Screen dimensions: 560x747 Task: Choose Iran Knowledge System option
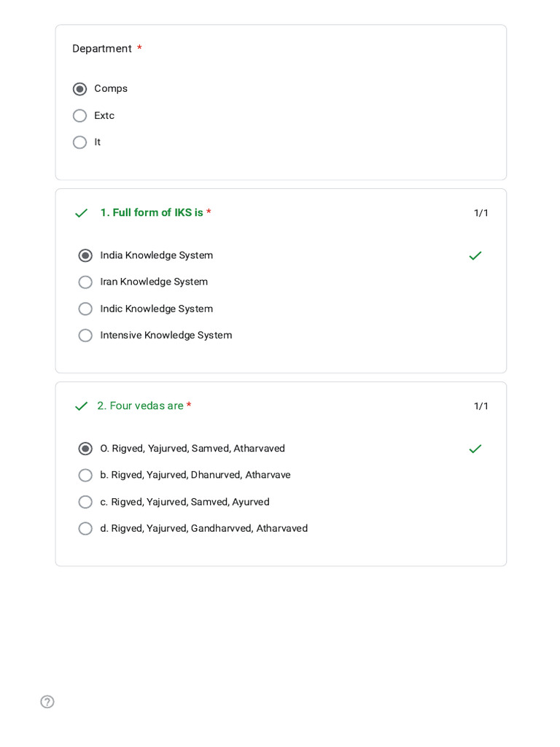coord(85,282)
